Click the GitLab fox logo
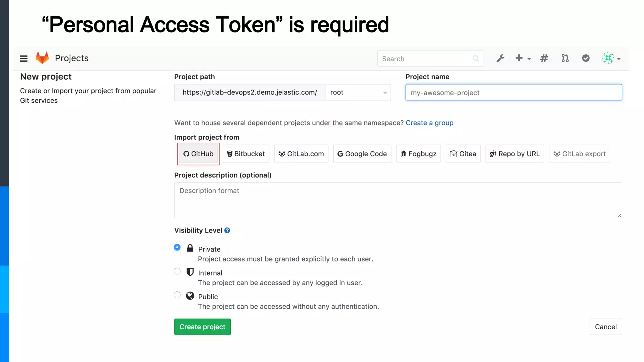The height and width of the screenshot is (362, 644). click(x=42, y=58)
